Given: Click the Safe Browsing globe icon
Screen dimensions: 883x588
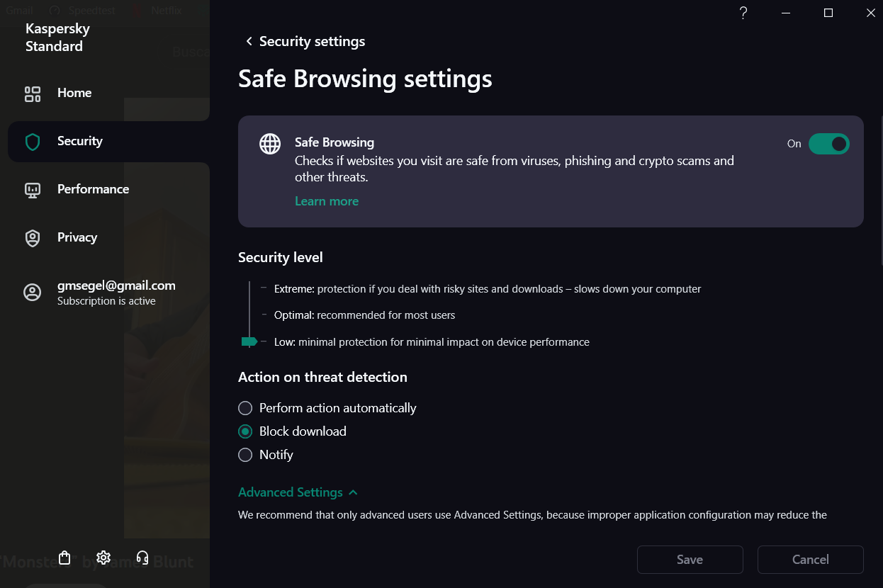Looking at the screenshot, I should pos(270,144).
